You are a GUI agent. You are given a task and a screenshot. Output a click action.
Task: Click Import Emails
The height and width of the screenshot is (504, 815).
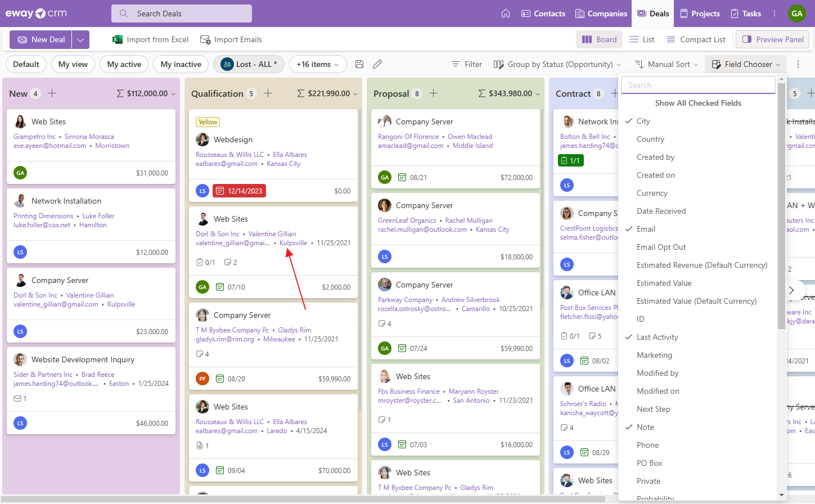coord(231,39)
